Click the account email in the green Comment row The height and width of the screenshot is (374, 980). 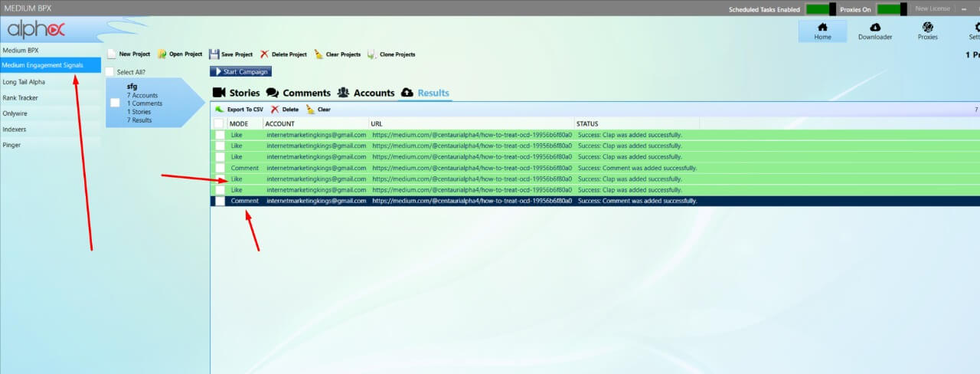(x=316, y=168)
